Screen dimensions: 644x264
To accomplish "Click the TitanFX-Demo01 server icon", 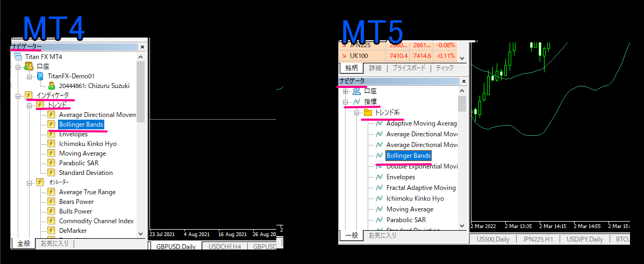I will click(x=40, y=76).
